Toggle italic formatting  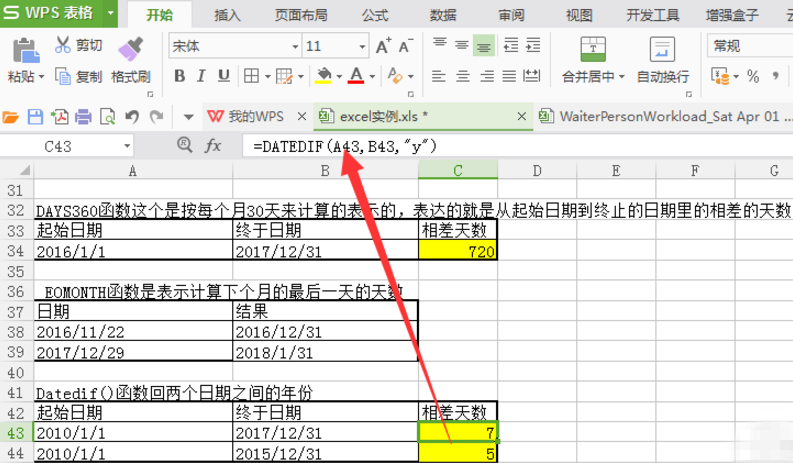[x=201, y=76]
